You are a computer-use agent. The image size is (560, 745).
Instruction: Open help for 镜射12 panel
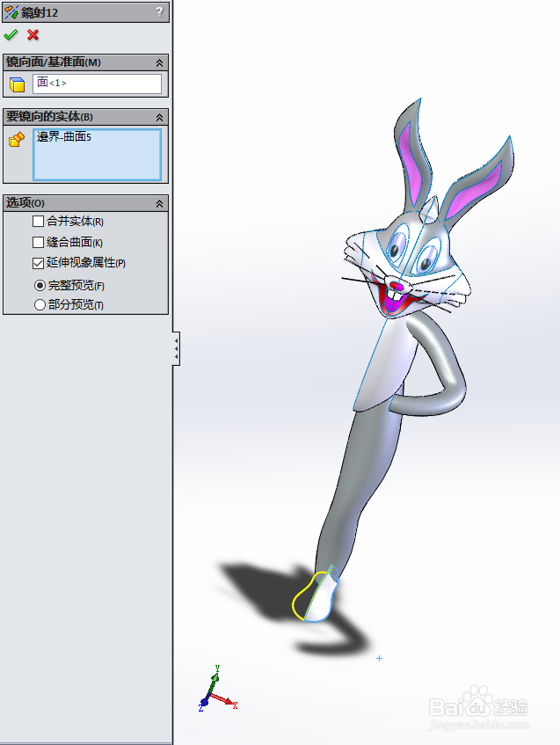click(160, 11)
